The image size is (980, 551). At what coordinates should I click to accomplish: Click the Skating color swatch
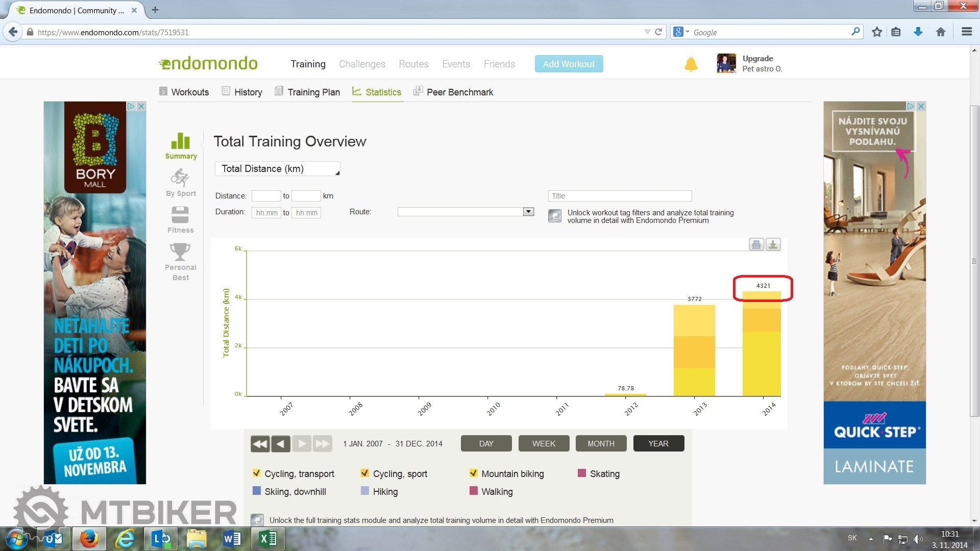pos(582,473)
